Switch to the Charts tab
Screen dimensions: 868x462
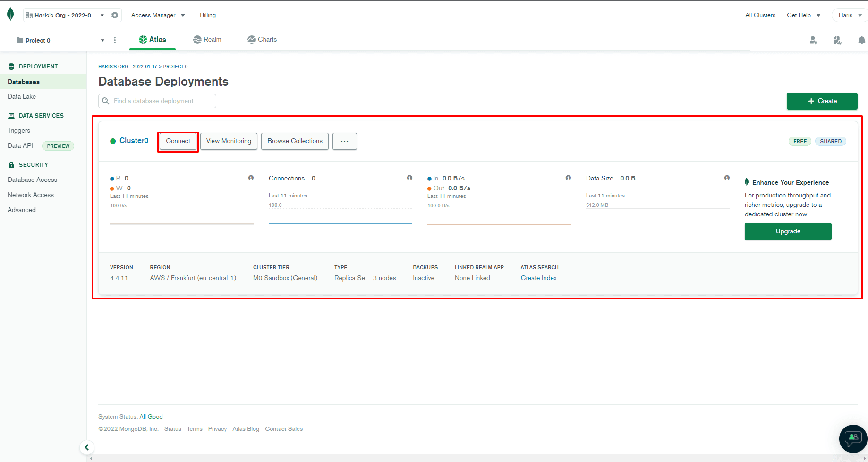262,40
